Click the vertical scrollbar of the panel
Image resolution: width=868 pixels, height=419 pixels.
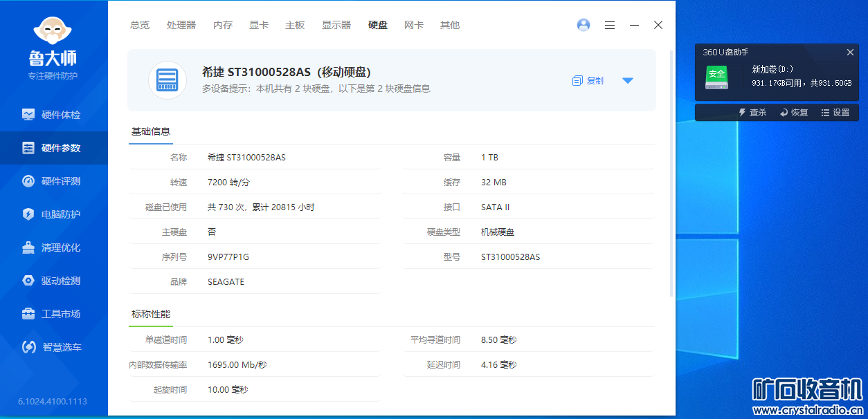point(671,173)
